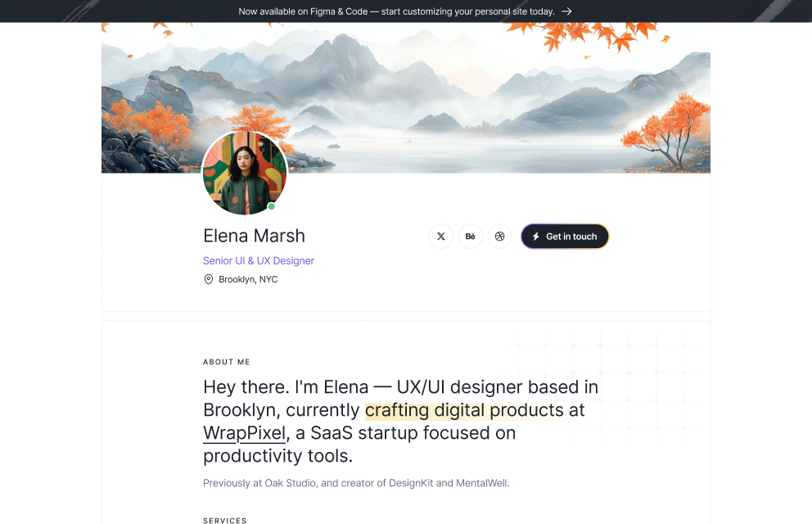Open the WrapPixel link
Image resolution: width=812 pixels, height=524 pixels.
pyautogui.click(x=244, y=432)
